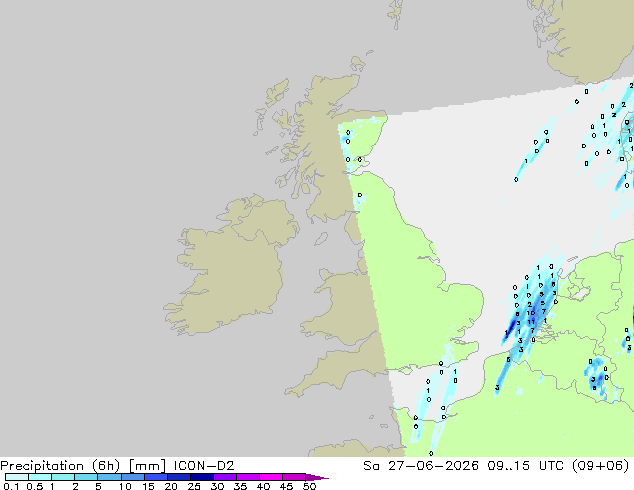Click the '0.5' legend scale label
Viewport: 634px width, 490px height.
tap(34, 486)
